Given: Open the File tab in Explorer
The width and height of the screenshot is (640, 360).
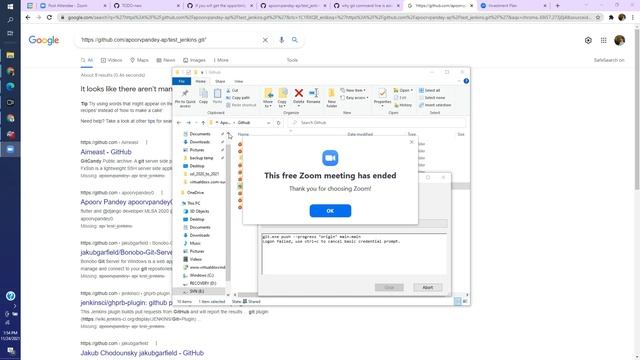Looking at the screenshot, I should (x=182, y=81).
